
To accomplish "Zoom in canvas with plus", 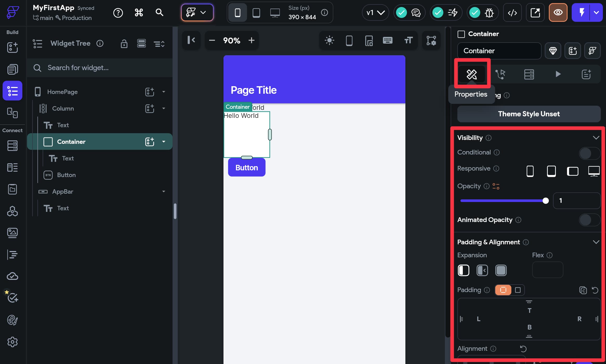I will pyautogui.click(x=251, y=40).
